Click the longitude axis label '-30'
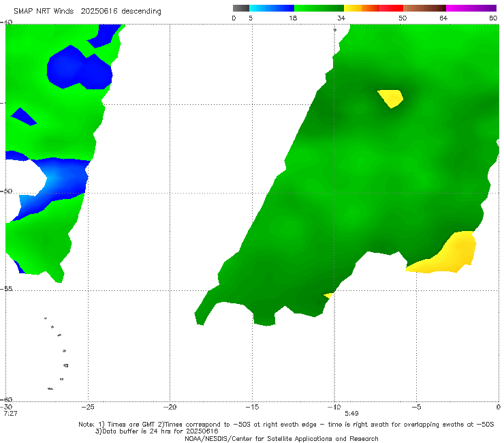The width and height of the screenshot is (504, 443). [6, 407]
